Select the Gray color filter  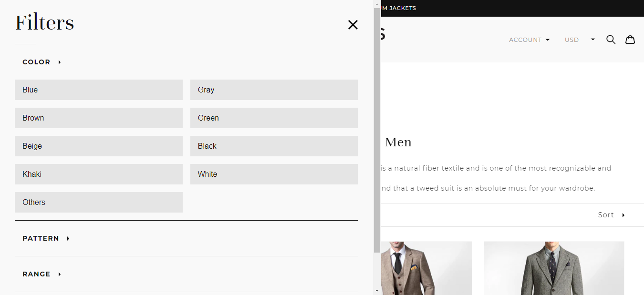tap(274, 90)
